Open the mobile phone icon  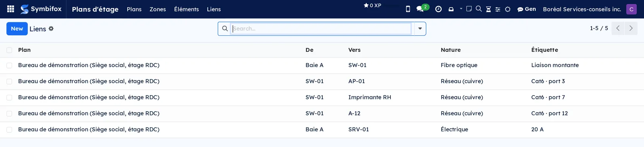408,9
